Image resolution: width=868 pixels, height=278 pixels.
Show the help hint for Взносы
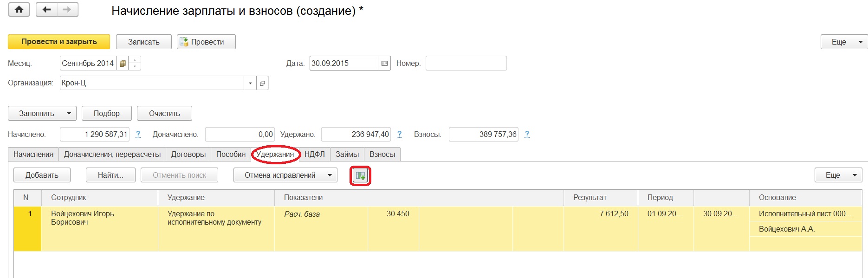tap(527, 134)
